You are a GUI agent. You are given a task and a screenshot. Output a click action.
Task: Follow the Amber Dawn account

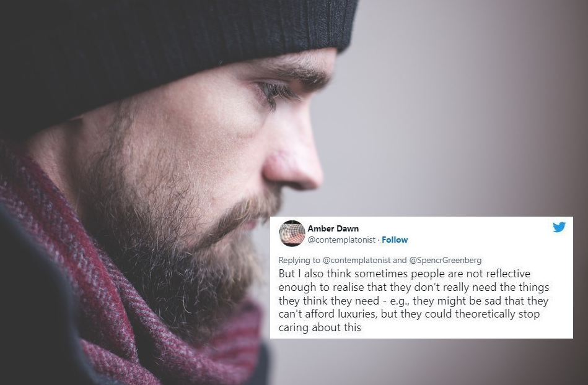[395, 240]
